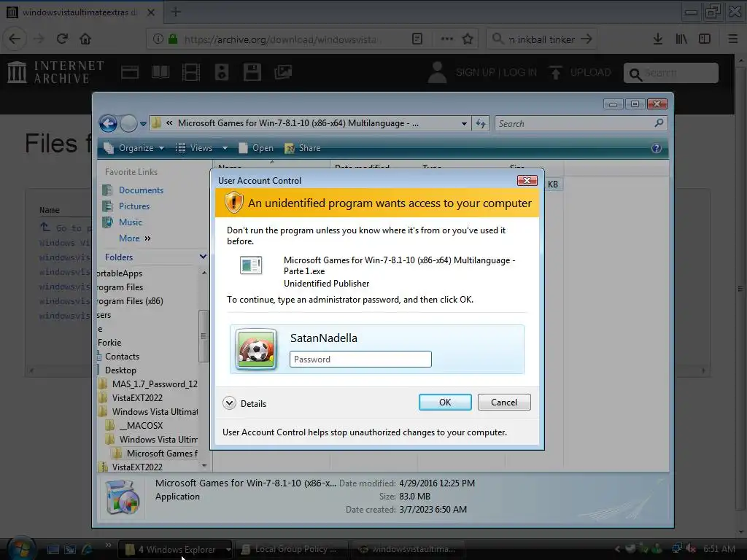Close the User Account Control dialog

tap(527, 181)
